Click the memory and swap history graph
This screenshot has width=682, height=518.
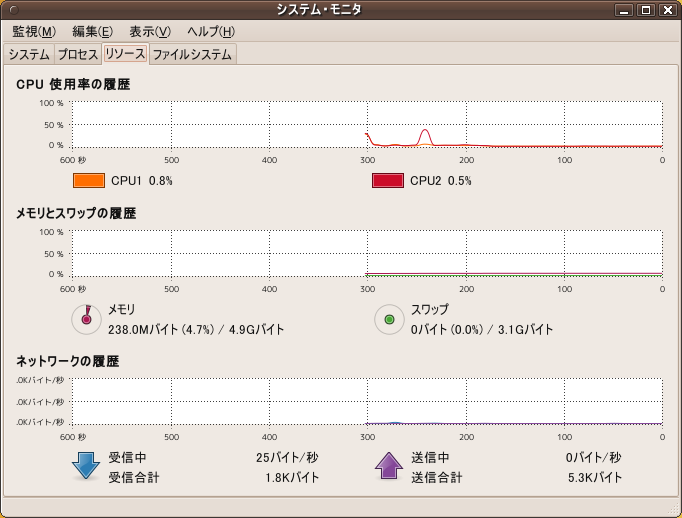pyautogui.click(x=367, y=254)
